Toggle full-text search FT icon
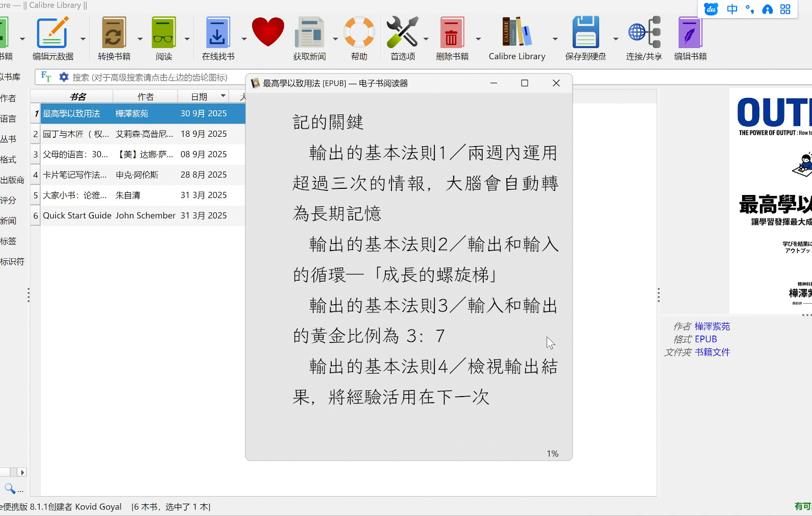This screenshot has width=812, height=516. coord(46,77)
